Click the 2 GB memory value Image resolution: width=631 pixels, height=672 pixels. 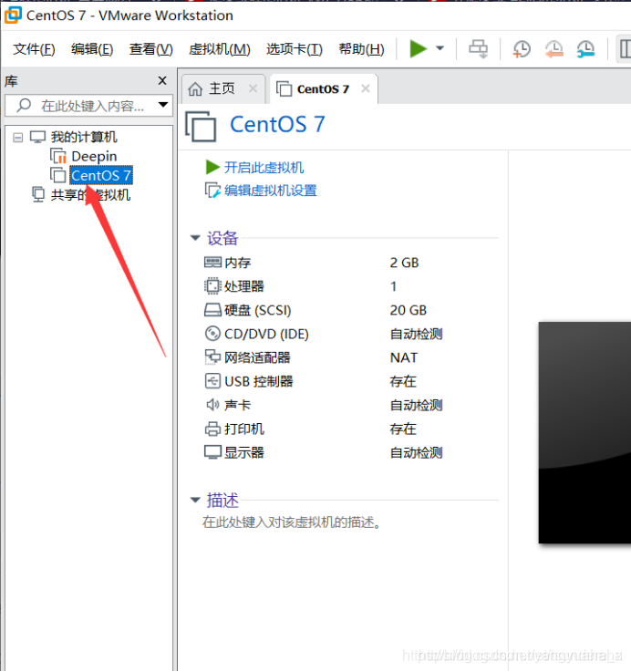[404, 263]
